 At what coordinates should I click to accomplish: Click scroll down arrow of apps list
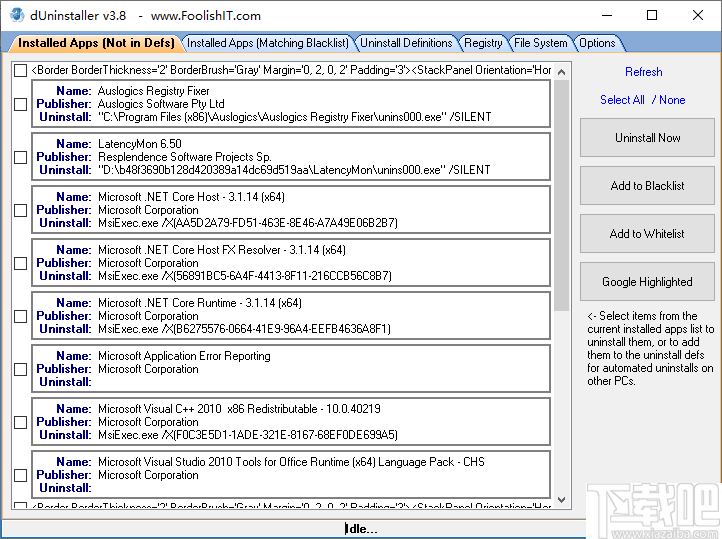(x=561, y=500)
